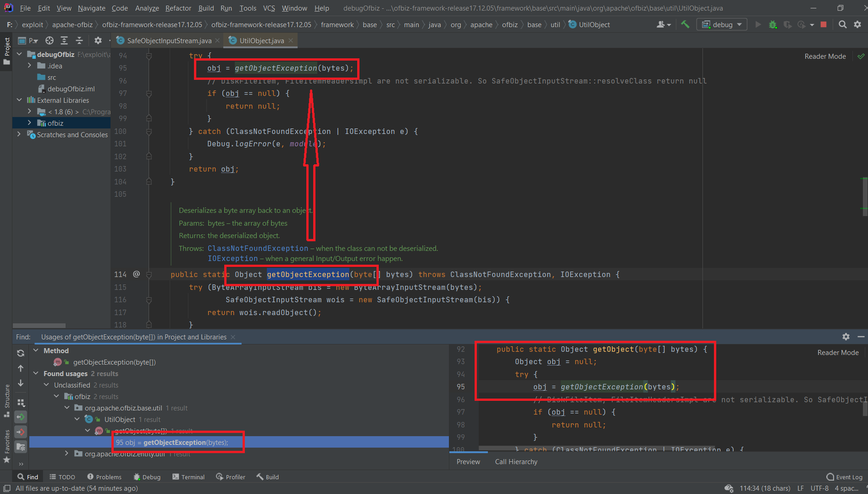Stop the running process with red square
This screenshot has height=494, width=868.
pos(824,25)
